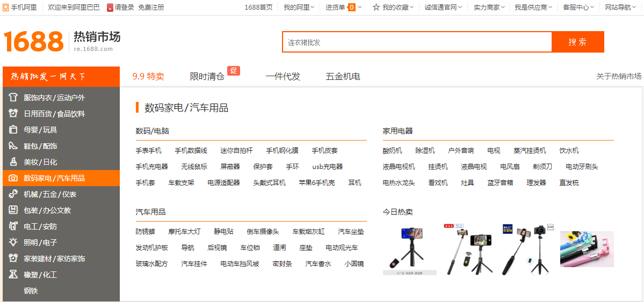Click the orange 搜索 button
Image resolution: width=644 pixels, height=302 pixels.
[578, 42]
